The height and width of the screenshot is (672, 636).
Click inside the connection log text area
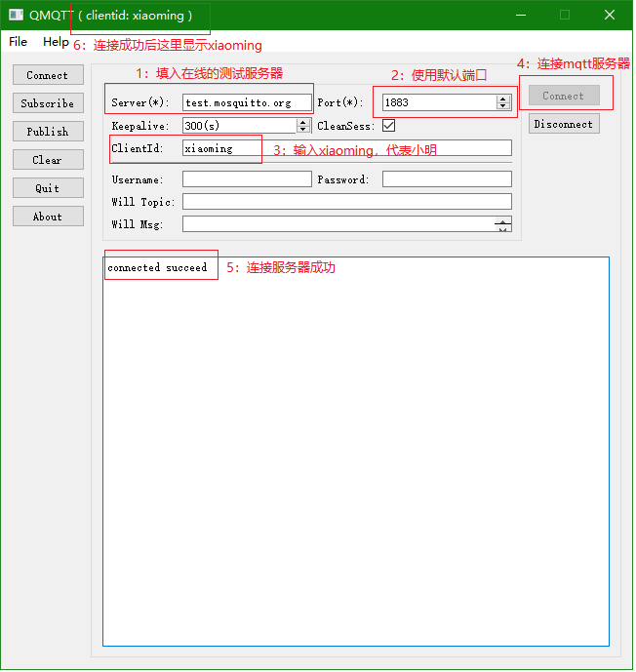(355, 449)
